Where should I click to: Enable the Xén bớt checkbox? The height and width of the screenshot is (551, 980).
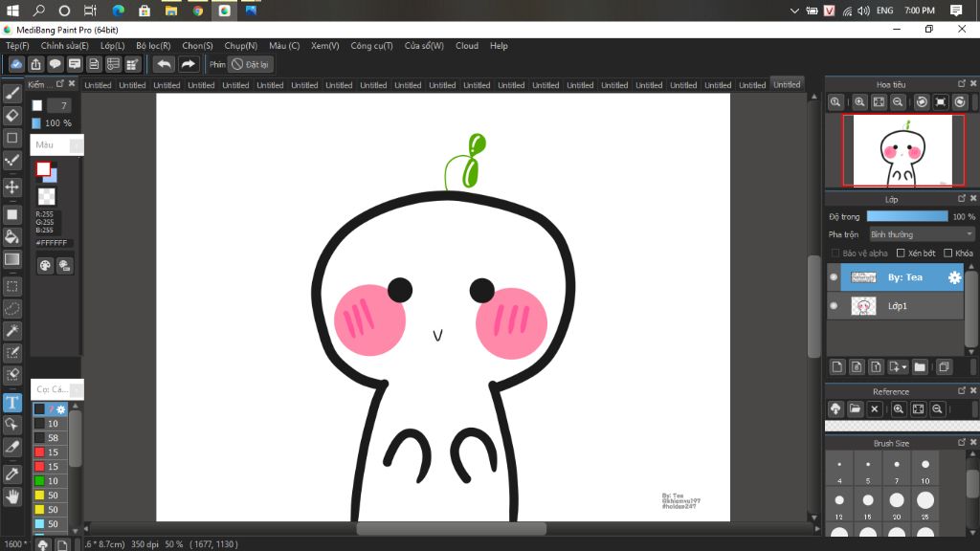(901, 253)
